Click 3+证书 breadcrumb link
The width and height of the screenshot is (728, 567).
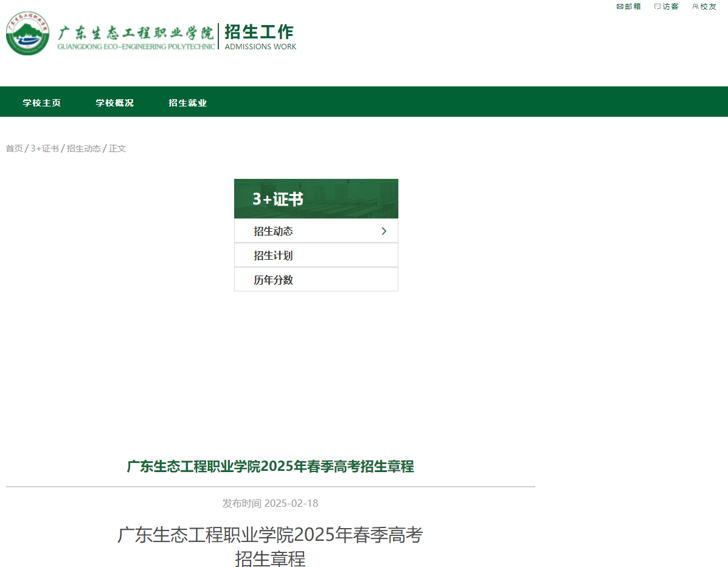pyautogui.click(x=46, y=148)
